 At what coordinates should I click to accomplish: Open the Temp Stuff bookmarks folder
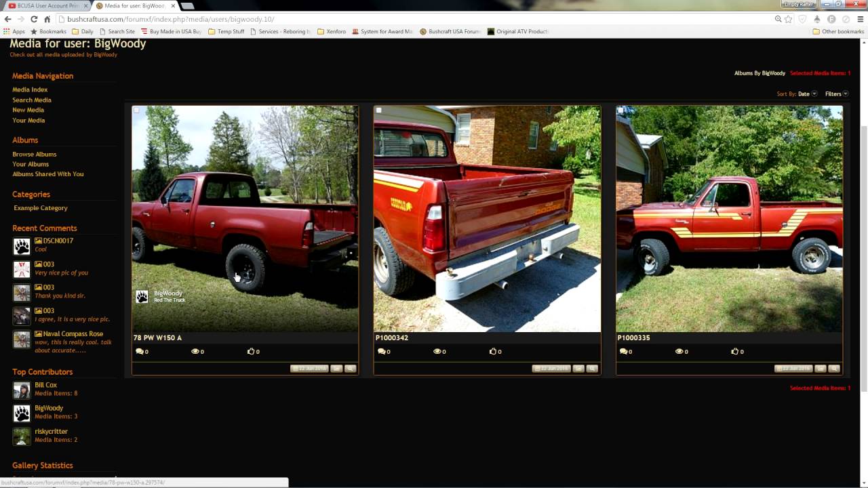point(226,31)
